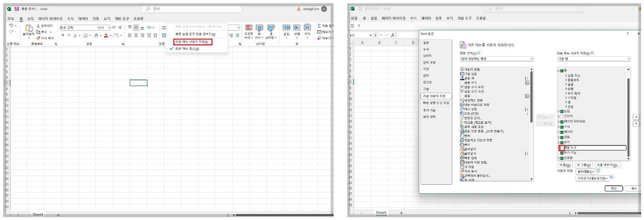Click the Delete cells (삭제) icon
Viewport: 644px width, 220px height.
(297, 28)
